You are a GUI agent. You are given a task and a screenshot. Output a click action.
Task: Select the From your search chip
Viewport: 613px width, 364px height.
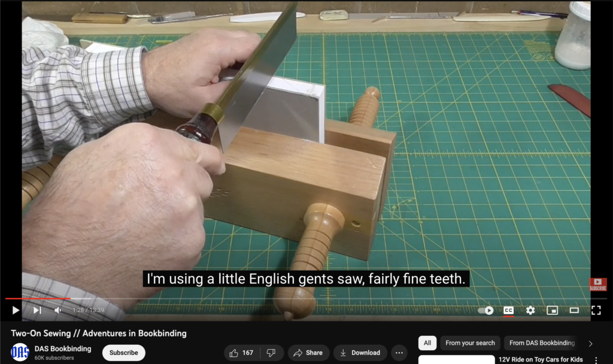(x=470, y=343)
